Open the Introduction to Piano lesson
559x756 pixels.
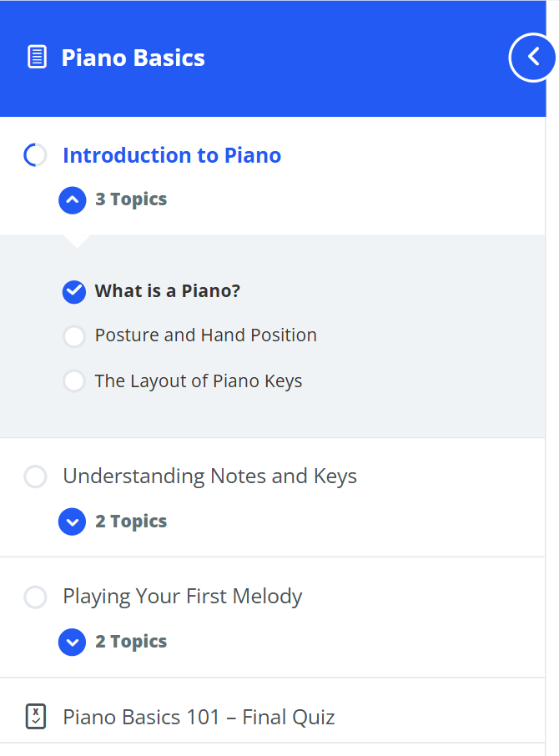point(172,155)
